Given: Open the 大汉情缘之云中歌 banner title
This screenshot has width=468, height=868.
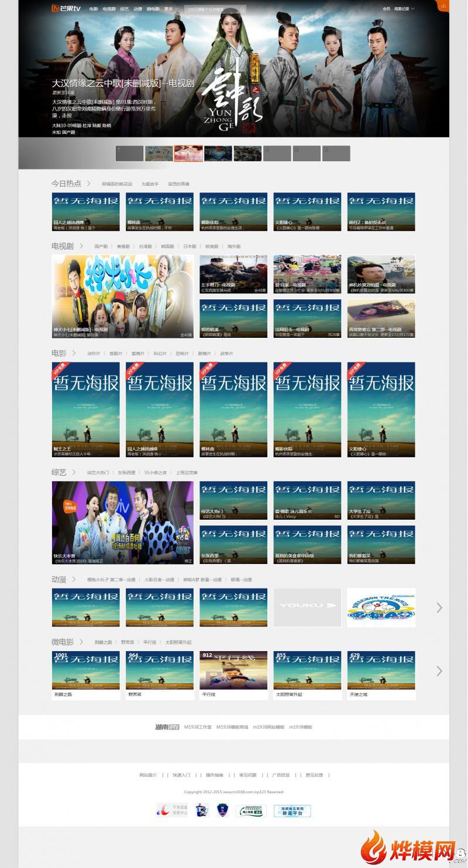Looking at the screenshot, I should click(123, 83).
